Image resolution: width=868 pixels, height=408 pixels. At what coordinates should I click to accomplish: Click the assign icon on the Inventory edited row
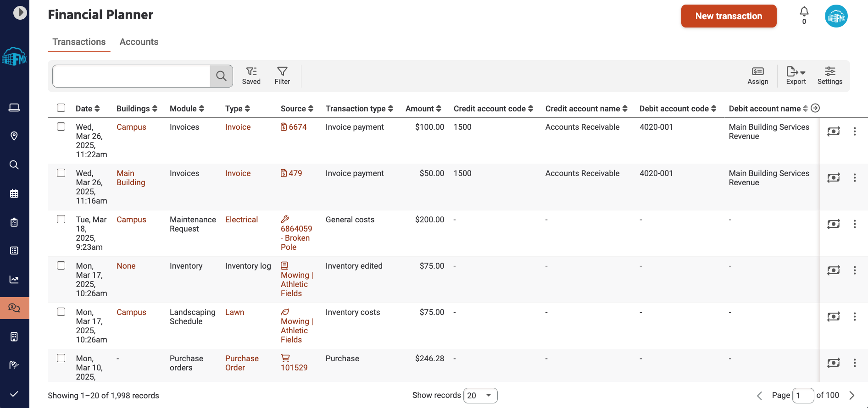click(x=834, y=270)
